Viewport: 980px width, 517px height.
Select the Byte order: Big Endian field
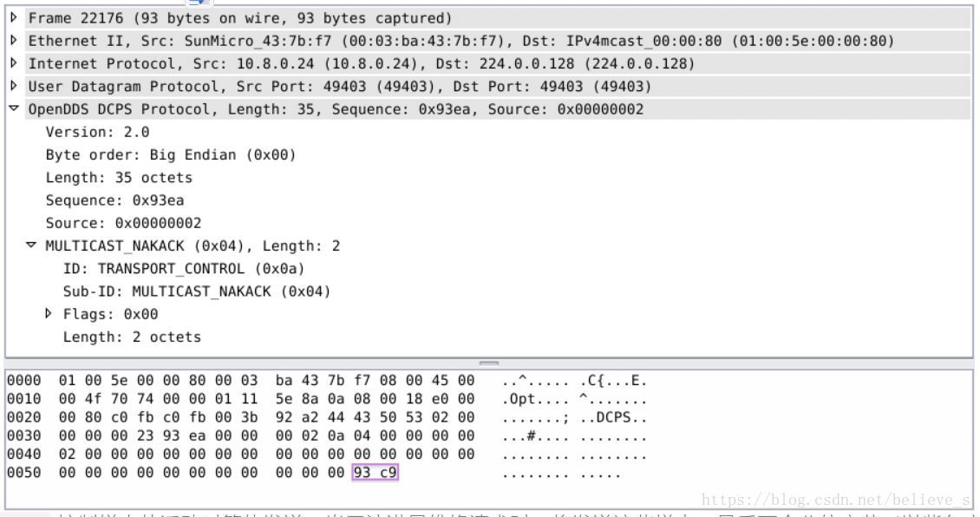pos(171,155)
